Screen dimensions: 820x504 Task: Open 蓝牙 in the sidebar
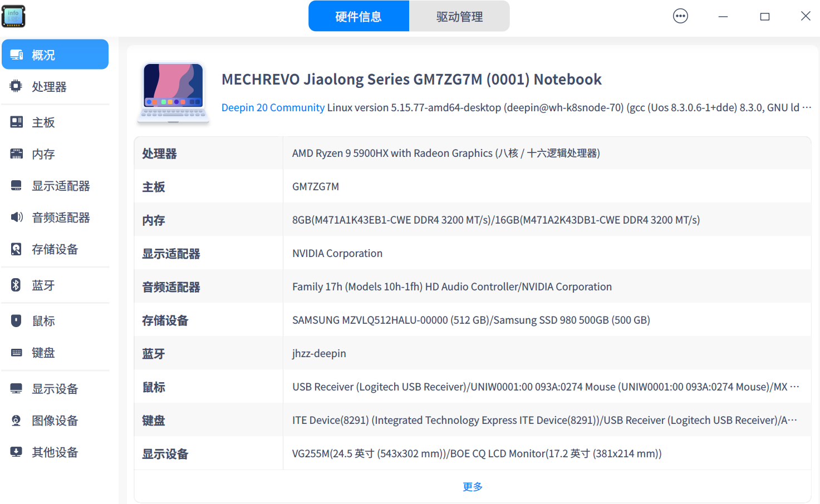pyautogui.click(x=55, y=285)
